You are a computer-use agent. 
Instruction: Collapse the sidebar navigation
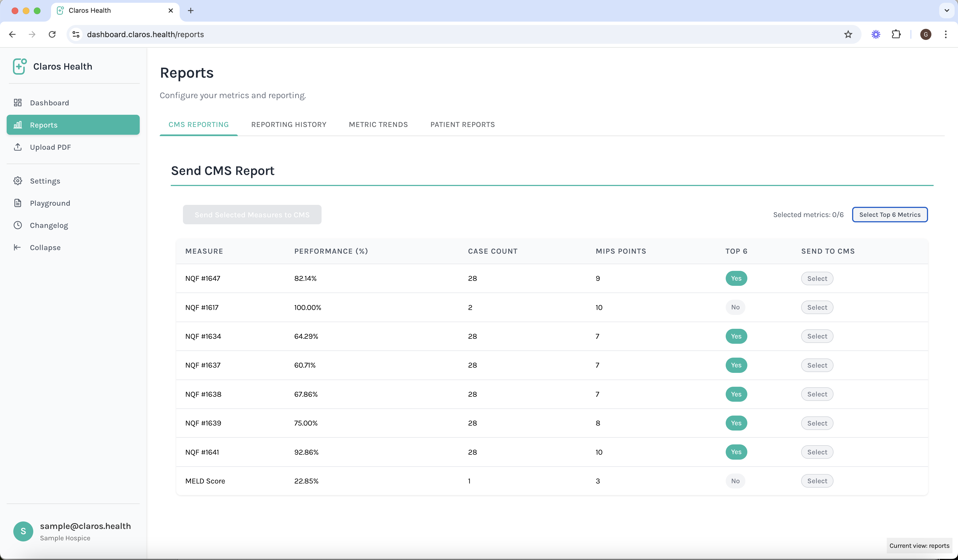[x=18, y=247]
